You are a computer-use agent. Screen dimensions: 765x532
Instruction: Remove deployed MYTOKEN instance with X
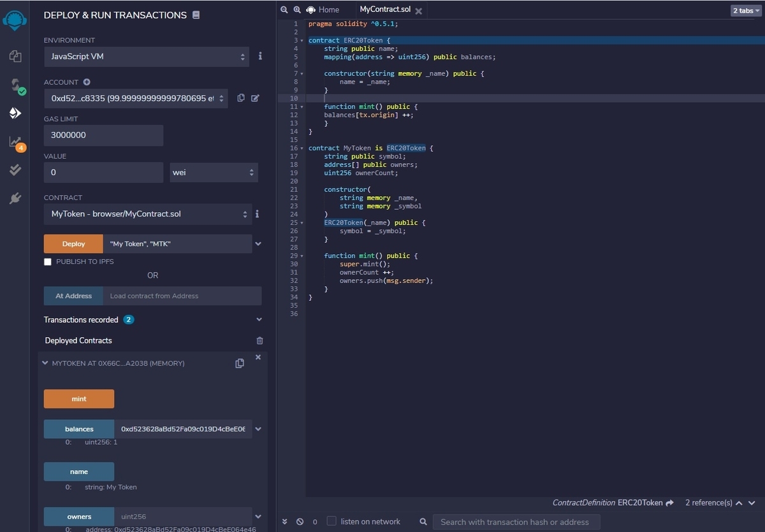(x=258, y=357)
